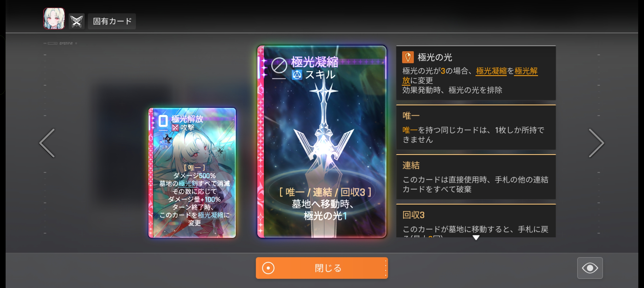Image resolution: width=644 pixels, height=288 pixels.
Task: Click the down triangle to show more keywords
Action: 476,237
